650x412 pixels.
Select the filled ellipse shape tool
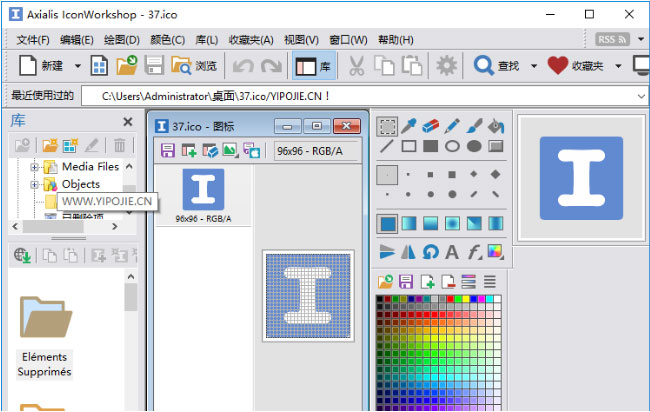click(x=474, y=146)
